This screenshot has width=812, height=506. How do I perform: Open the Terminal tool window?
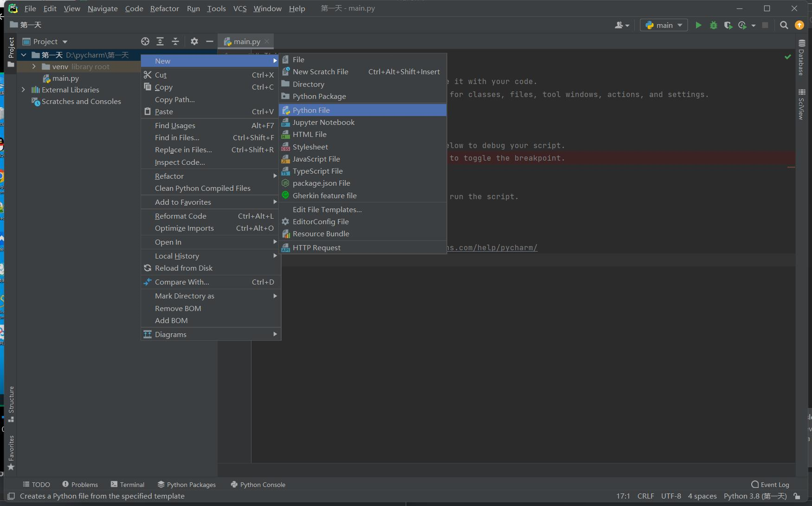pyautogui.click(x=128, y=484)
